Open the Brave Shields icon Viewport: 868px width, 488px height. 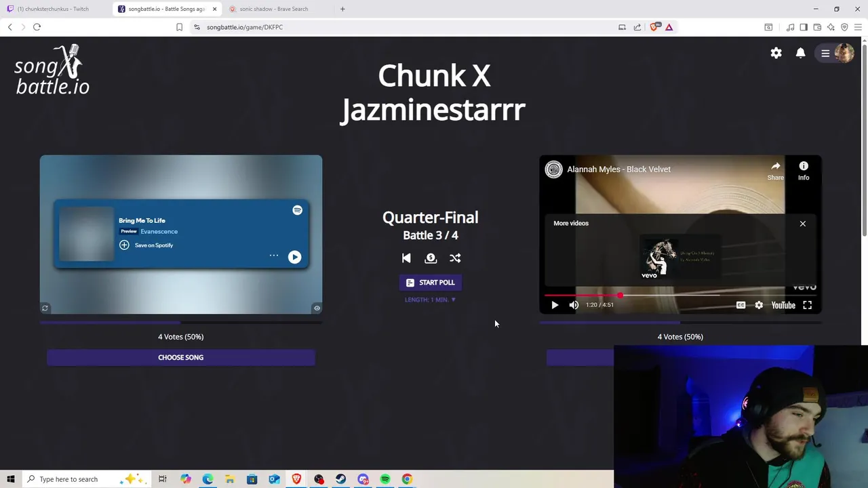point(654,27)
